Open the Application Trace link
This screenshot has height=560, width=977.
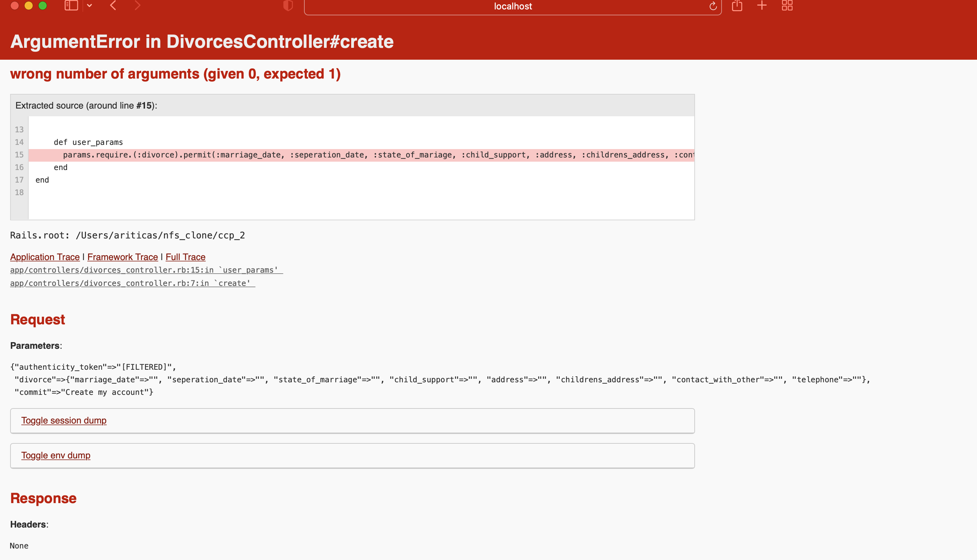coord(45,257)
